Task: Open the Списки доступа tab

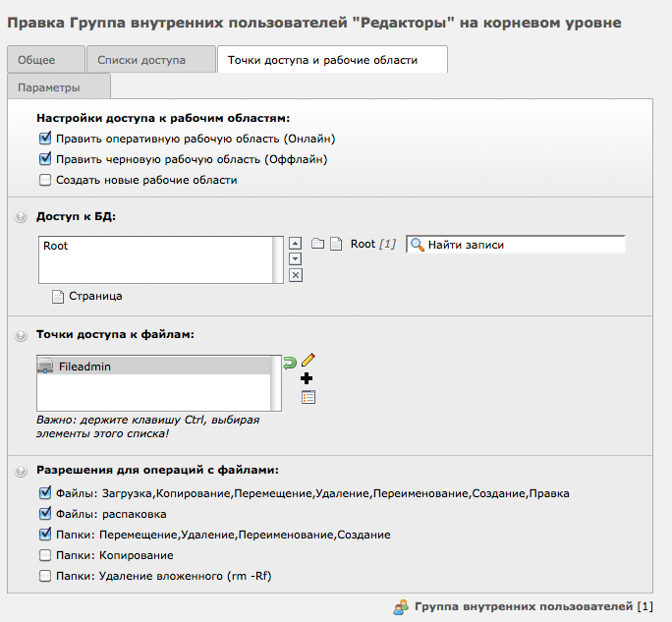Action: pyautogui.click(x=149, y=60)
